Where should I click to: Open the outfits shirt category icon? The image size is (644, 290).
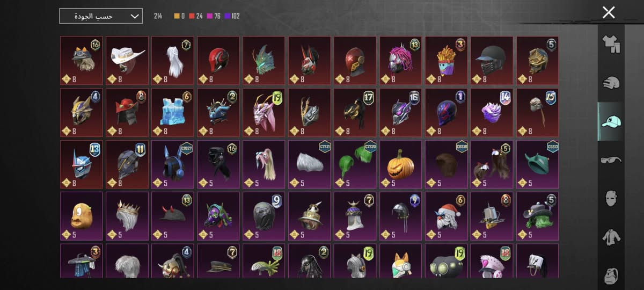(611, 45)
